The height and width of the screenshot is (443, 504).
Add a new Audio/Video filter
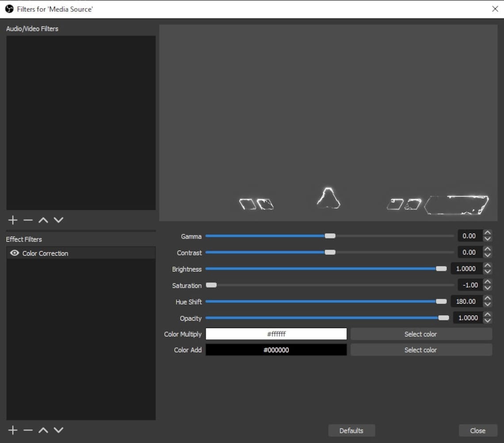[12, 220]
